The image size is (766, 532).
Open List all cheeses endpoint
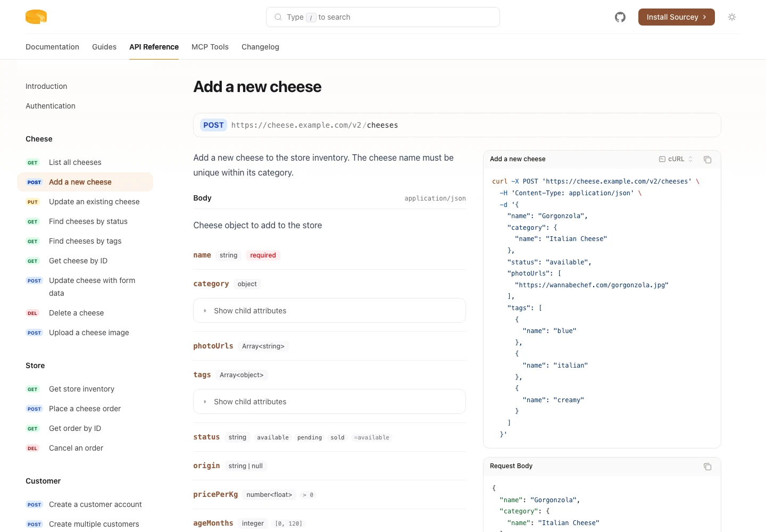coord(85,162)
